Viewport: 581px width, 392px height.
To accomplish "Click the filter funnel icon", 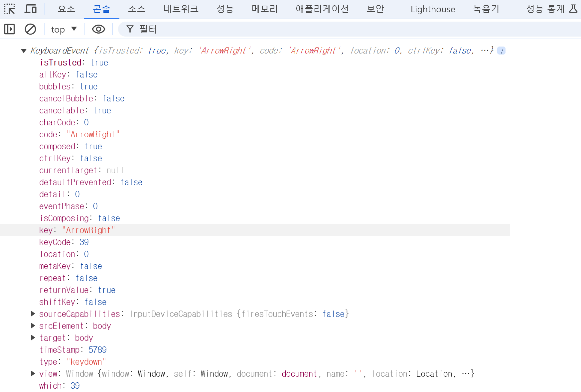I will 130,29.
